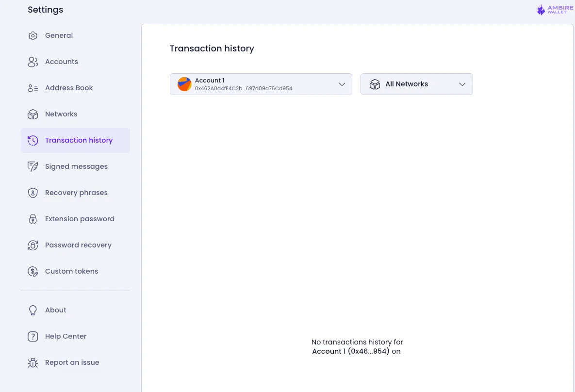
Task: Open the Help Center page
Action: pos(66,336)
